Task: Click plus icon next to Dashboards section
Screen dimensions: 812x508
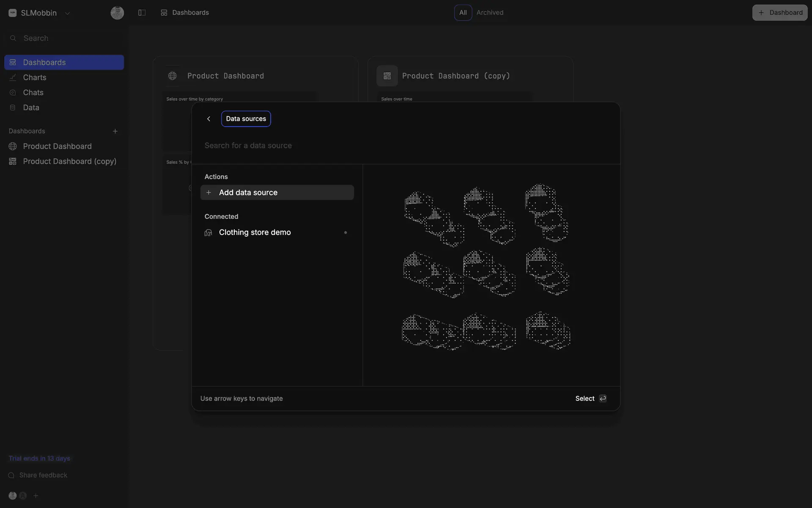Action: [x=115, y=131]
